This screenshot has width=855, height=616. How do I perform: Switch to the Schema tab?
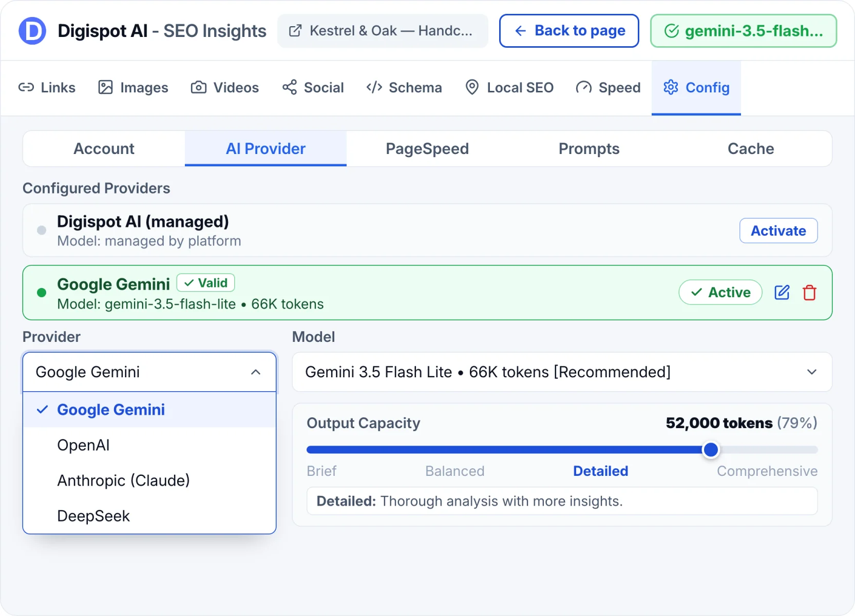pos(404,88)
